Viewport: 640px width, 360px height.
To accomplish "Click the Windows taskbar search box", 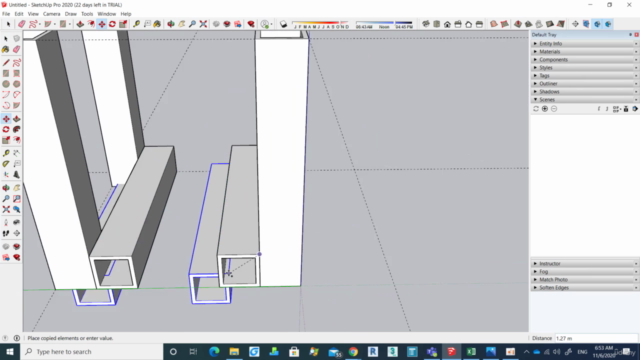I will (x=91, y=351).
